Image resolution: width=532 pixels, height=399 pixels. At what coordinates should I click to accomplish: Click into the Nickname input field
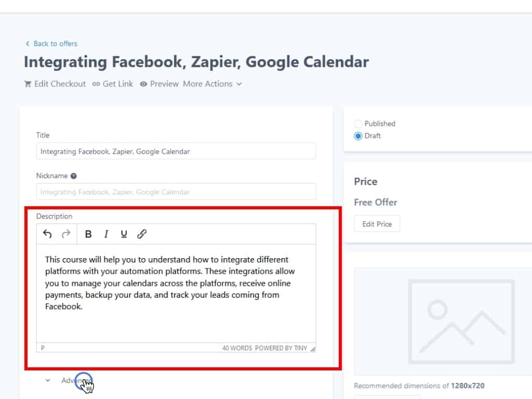[176, 192]
